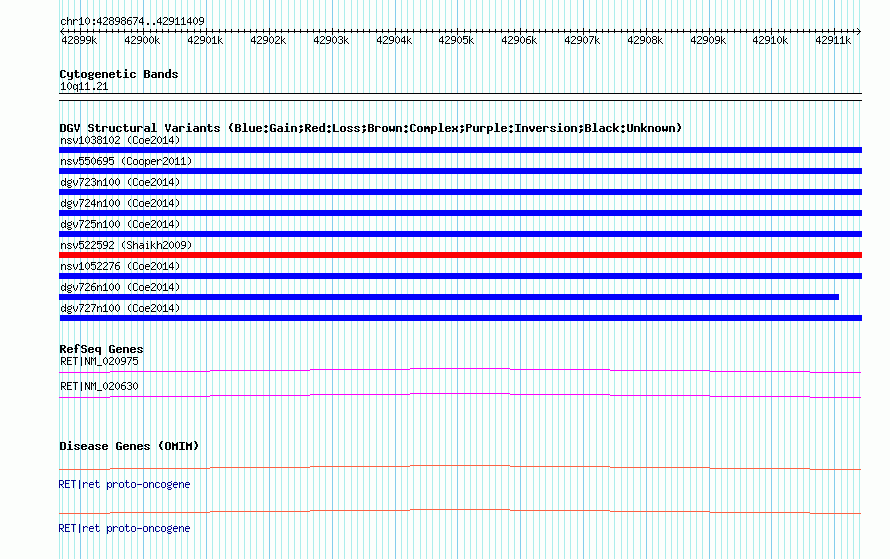Click the nsv522592 (Shaikh2009) label
The height and width of the screenshot is (559, 890).
(x=126, y=245)
